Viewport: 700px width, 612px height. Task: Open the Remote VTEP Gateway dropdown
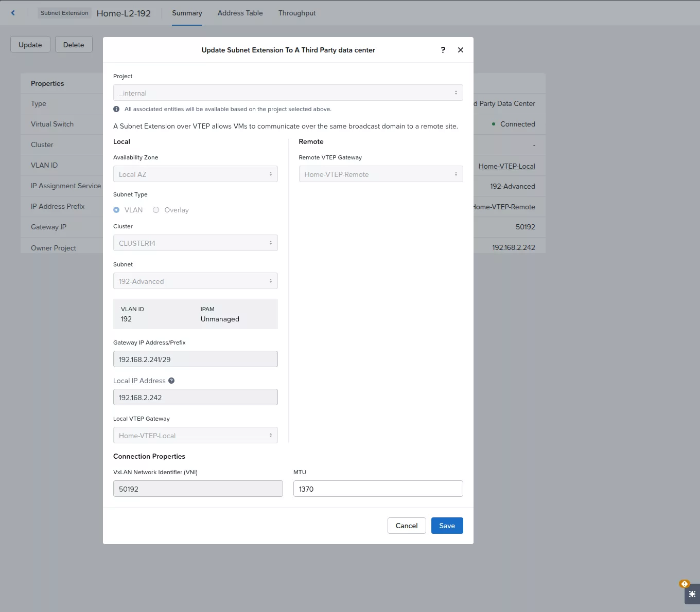click(381, 174)
